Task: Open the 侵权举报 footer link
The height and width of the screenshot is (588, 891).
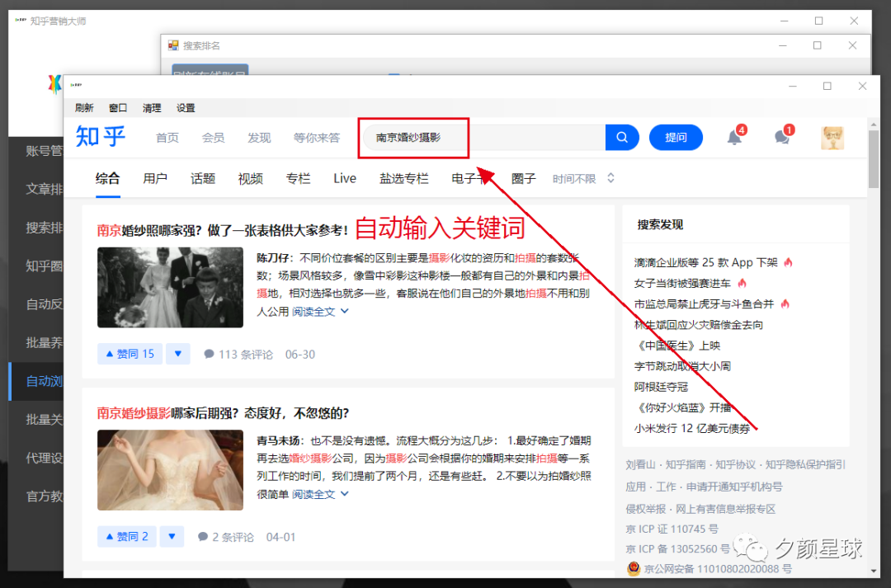Action: [645, 509]
